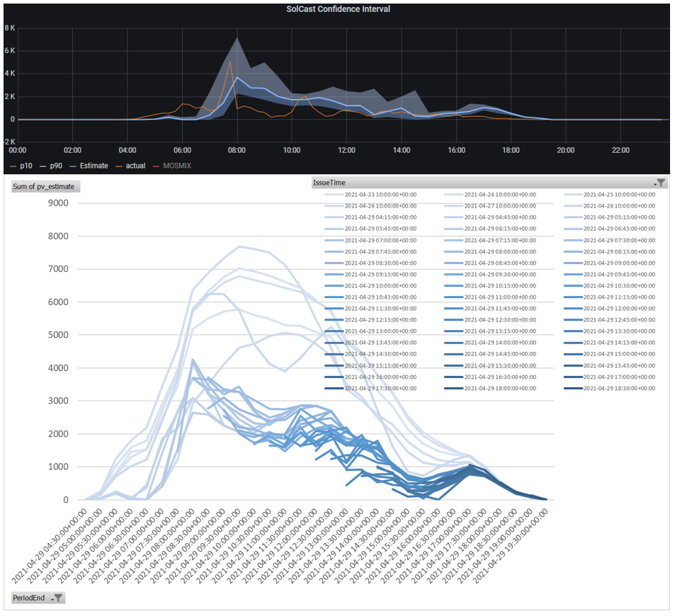Select legend entry 2021-04-23 10:00:00+00:00
The height and width of the screenshot is (616, 675).
pyautogui.click(x=380, y=194)
